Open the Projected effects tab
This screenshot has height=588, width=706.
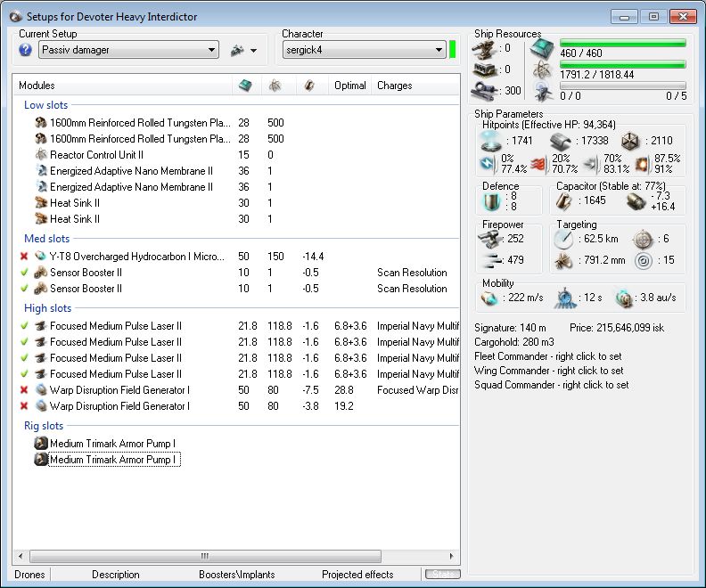point(357,575)
